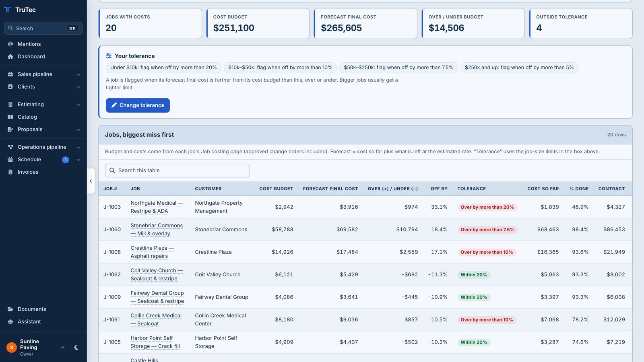Click the Your tolerance sliders icon
Image resolution: width=644 pixels, height=362 pixels.
click(109, 56)
